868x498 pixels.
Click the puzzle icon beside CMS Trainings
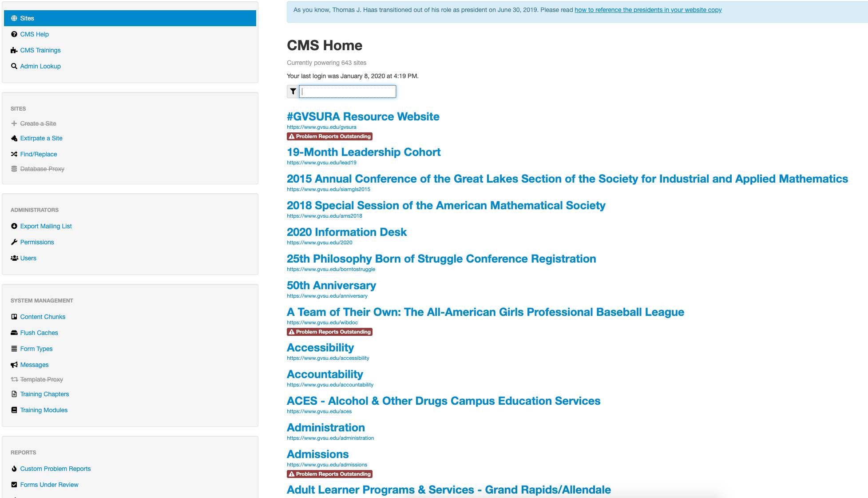14,50
